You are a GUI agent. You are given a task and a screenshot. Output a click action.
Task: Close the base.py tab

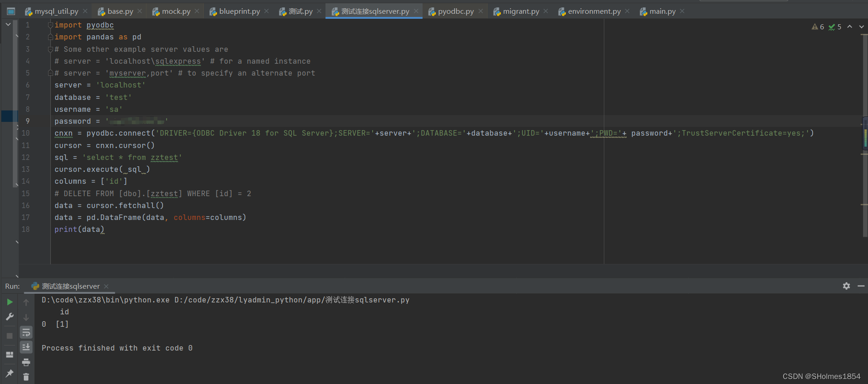pos(140,11)
